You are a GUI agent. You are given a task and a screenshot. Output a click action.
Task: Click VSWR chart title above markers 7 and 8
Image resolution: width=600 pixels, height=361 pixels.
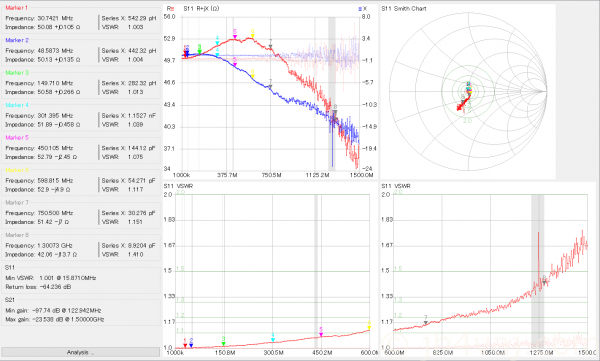[396, 186]
